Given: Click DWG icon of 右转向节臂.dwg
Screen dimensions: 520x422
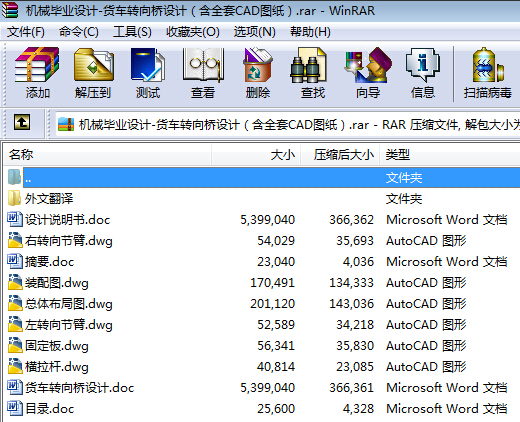Looking at the screenshot, I should point(15,240).
